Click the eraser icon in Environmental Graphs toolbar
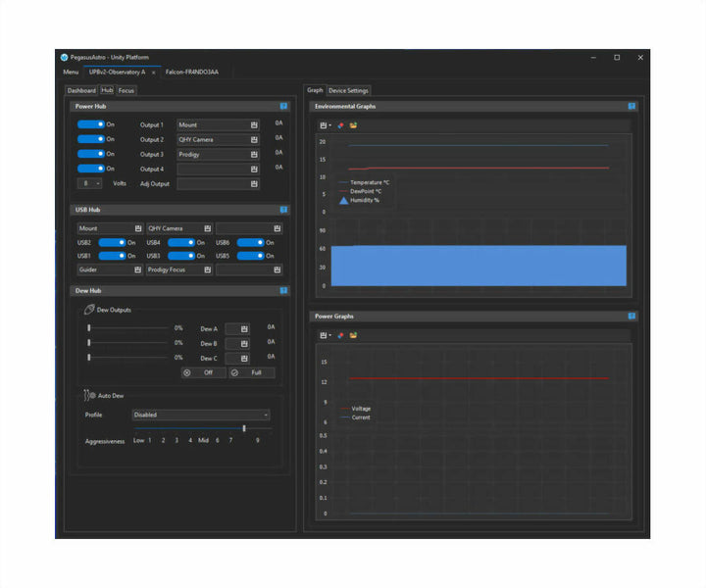This screenshot has width=706, height=588. [340, 125]
